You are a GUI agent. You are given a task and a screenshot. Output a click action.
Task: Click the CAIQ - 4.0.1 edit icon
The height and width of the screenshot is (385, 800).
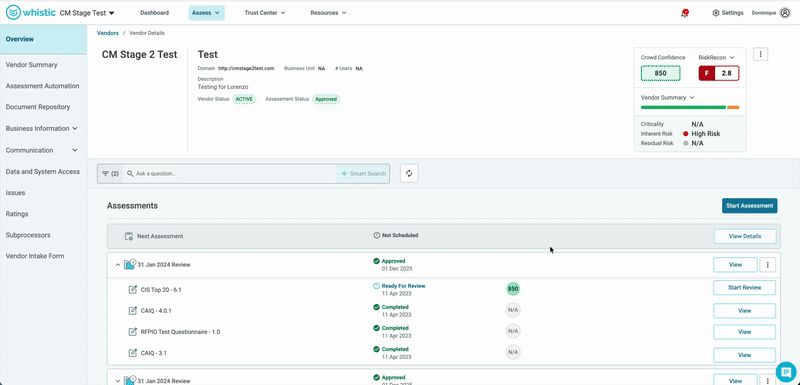point(133,311)
